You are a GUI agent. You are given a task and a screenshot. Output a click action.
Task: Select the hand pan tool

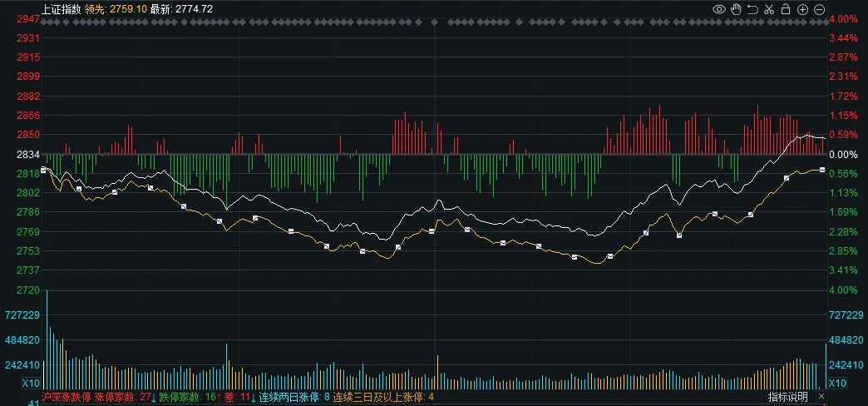(737, 9)
